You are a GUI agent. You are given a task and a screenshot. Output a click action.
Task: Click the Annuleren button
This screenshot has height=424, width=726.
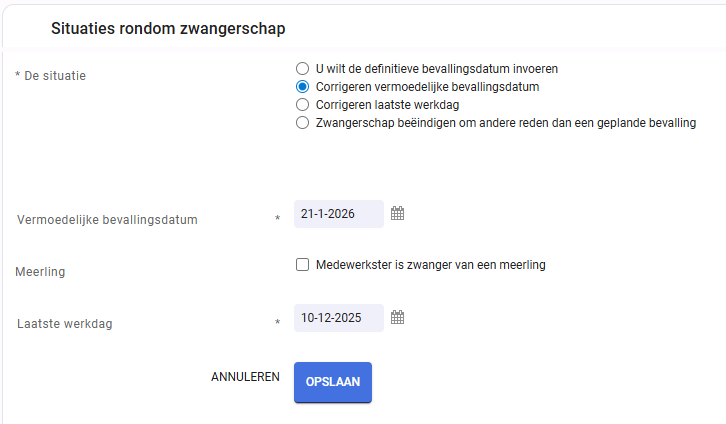click(x=245, y=377)
